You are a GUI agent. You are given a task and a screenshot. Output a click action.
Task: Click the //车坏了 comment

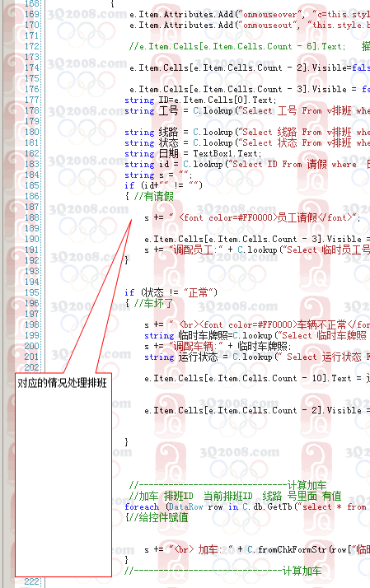pyautogui.click(x=154, y=303)
